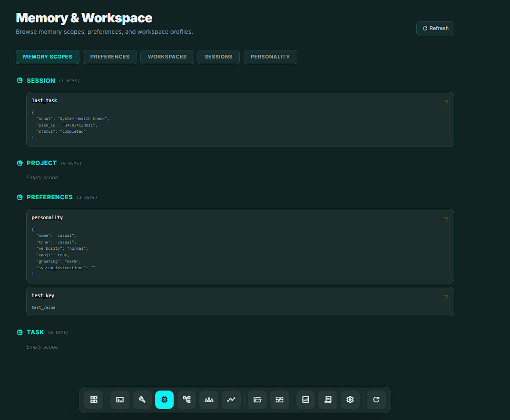
Task: Open the terminal console from the dock
Action: pyautogui.click(x=120, y=400)
